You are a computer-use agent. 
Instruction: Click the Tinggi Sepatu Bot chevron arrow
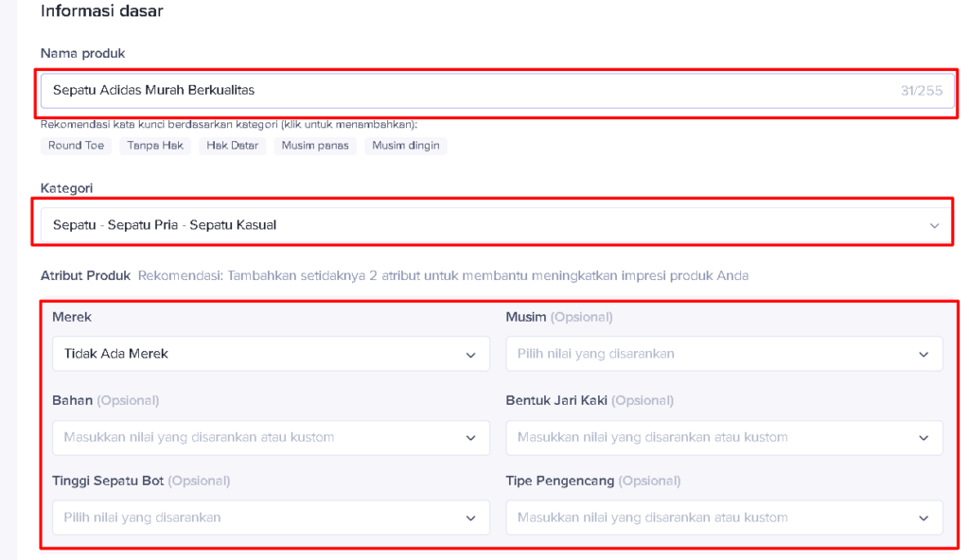pos(471,518)
